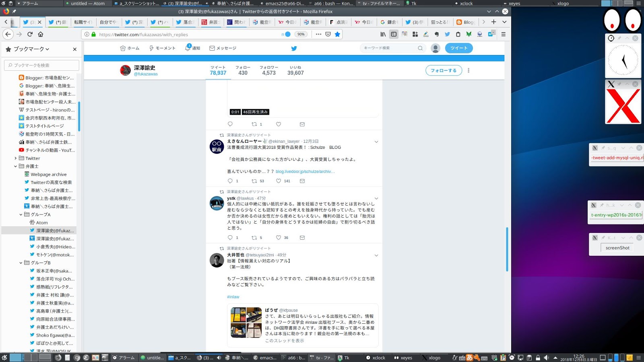Screen dimensions: 644x362
Task: Click page scrollbar thumb on right
Action: (x=507, y=249)
